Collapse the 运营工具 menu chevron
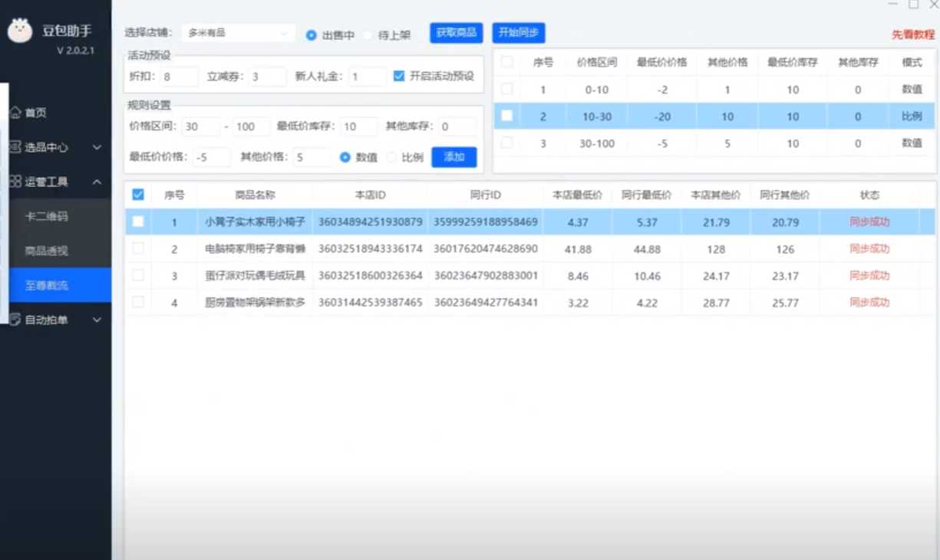940x560 pixels. (x=97, y=182)
